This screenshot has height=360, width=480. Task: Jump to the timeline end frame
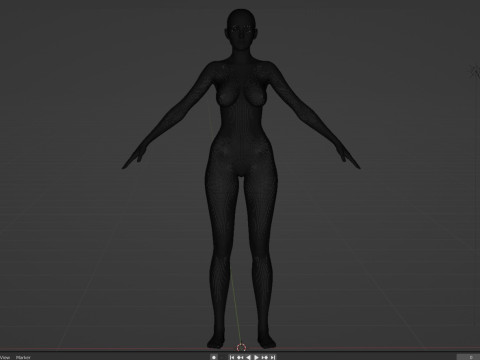[x=273, y=357]
